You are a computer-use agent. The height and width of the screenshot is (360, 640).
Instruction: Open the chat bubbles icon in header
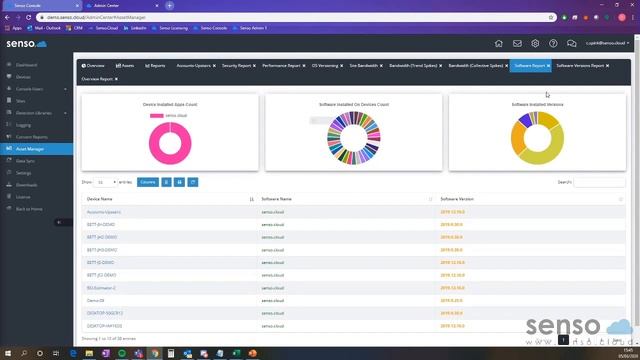(x=571, y=43)
